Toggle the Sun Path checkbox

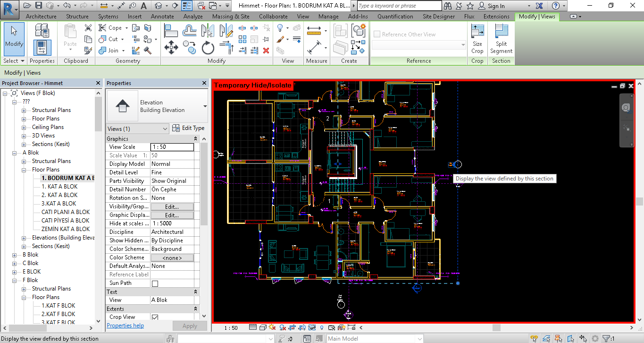tap(155, 283)
